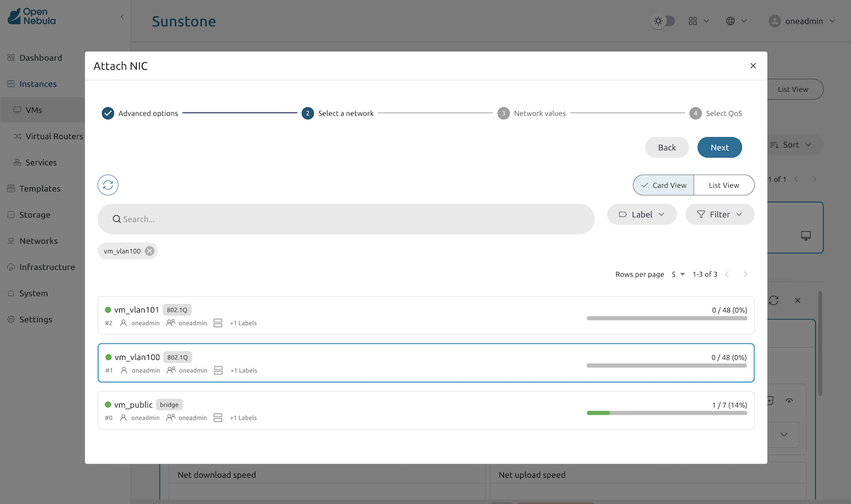Click vm_public usage progress bar
Viewport: 851px width, 504px height.
coord(667,413)
